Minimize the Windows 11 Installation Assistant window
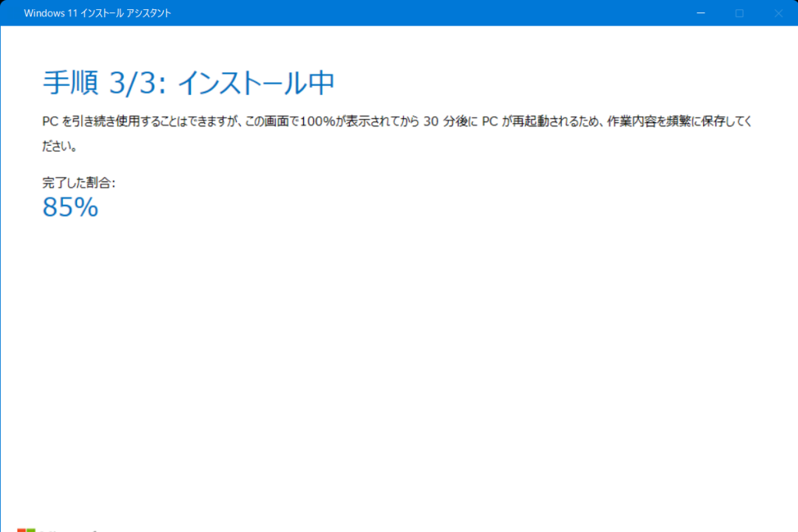The height and width of the screenshot is (532, 798). tap(701, 12)
